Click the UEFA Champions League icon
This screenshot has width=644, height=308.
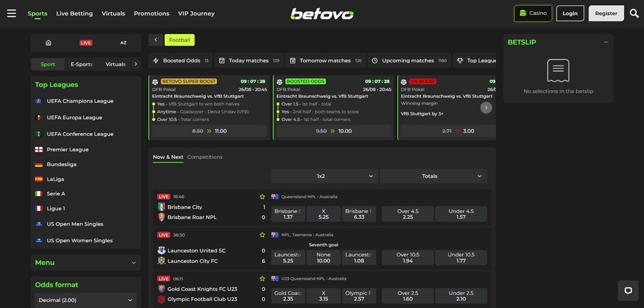[x=39, y=101]
